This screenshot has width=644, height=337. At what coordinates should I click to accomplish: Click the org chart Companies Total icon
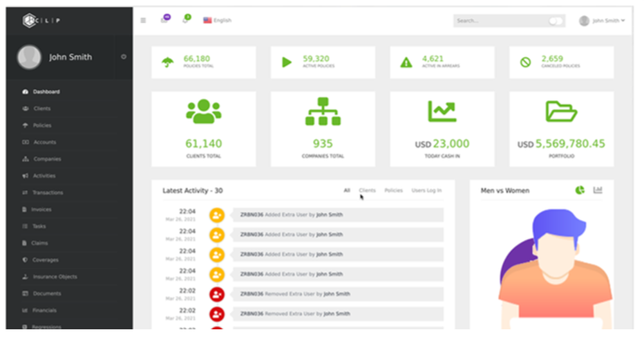(x=323, y=111)
